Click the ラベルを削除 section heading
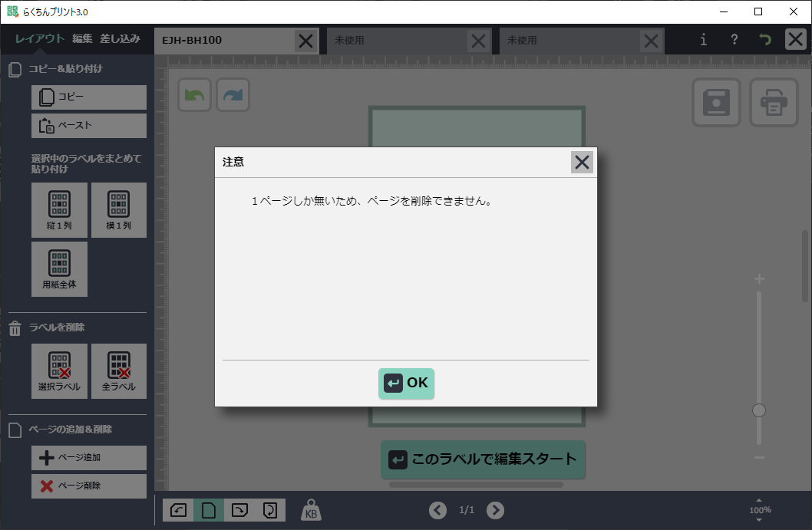 tap(57, 327)
